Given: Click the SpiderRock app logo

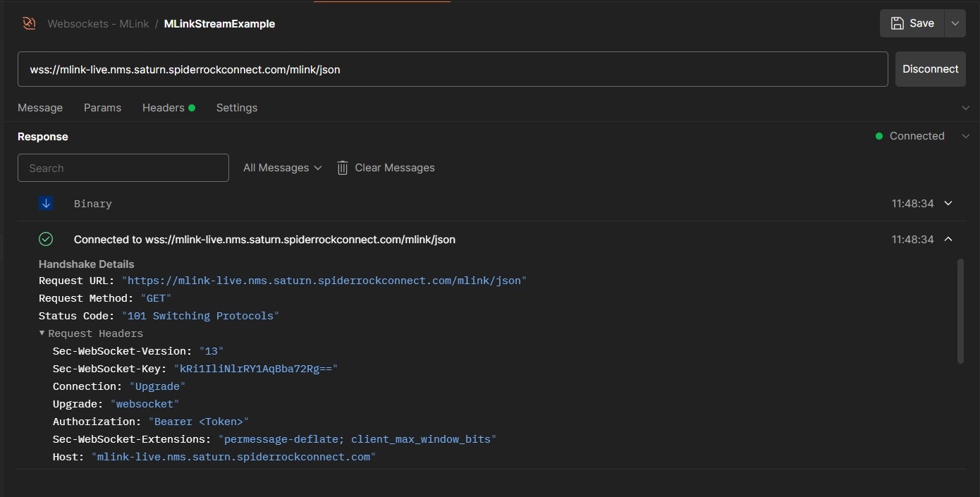Looking at the screenshot, I should pyautogui.click(x=28, y=23).
